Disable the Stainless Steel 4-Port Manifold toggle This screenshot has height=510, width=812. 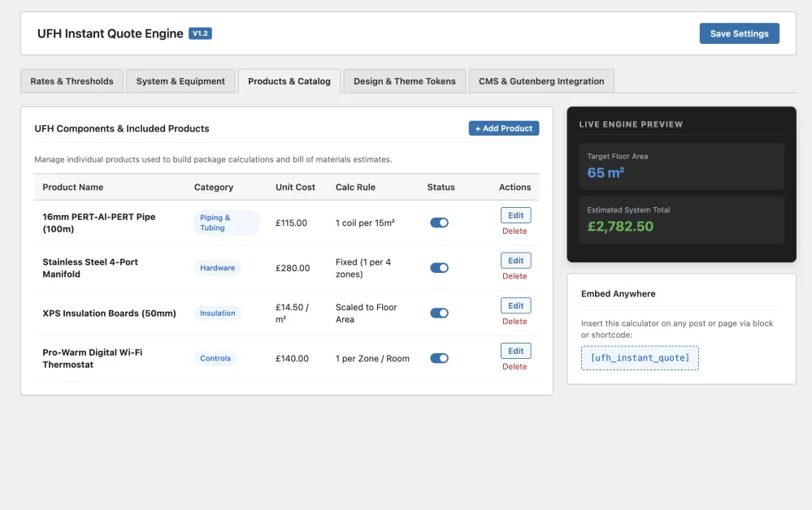coord(439,268)
